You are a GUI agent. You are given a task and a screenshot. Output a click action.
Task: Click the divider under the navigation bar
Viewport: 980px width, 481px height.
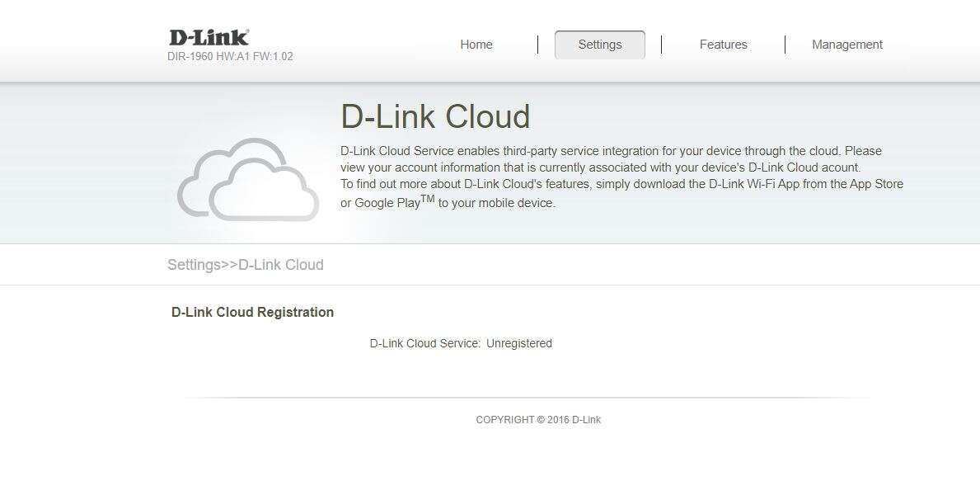click(x=490, y=78)
